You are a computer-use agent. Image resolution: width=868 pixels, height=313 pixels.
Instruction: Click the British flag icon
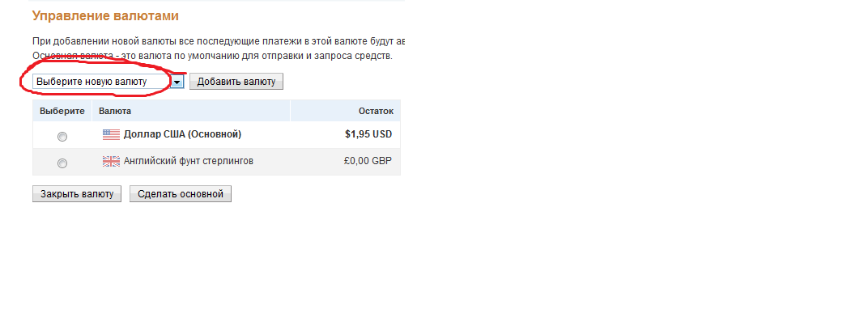pos(111,162)
